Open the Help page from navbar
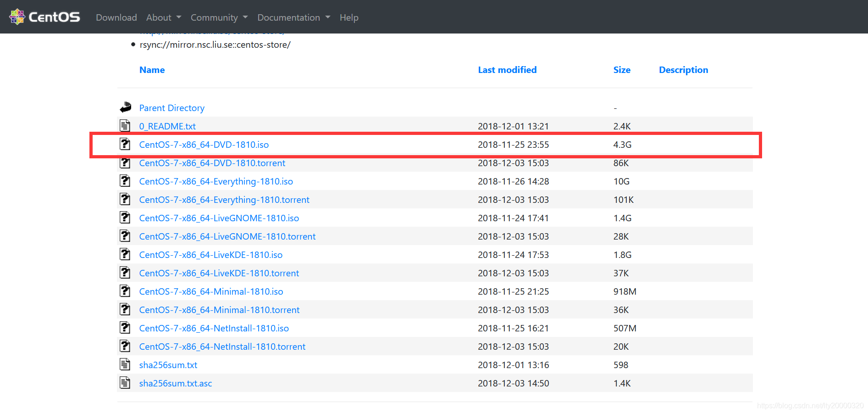 click(x=349, y=17)
